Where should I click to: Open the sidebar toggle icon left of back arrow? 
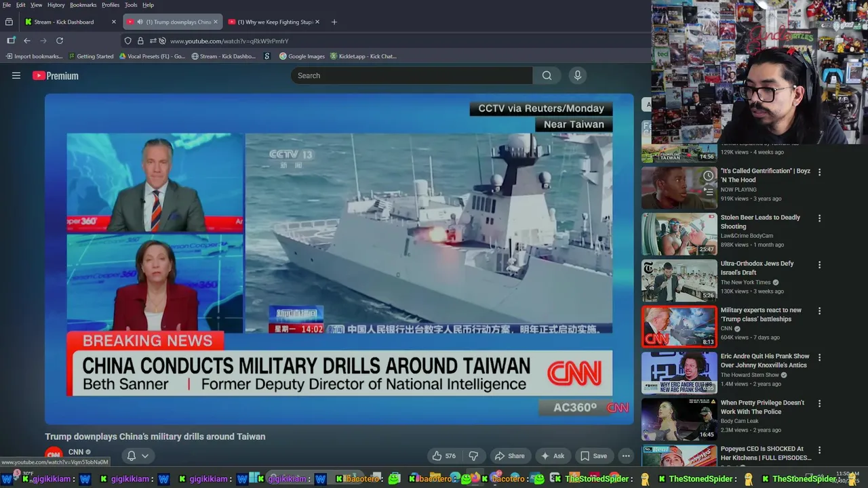click(x=11, y=41)
